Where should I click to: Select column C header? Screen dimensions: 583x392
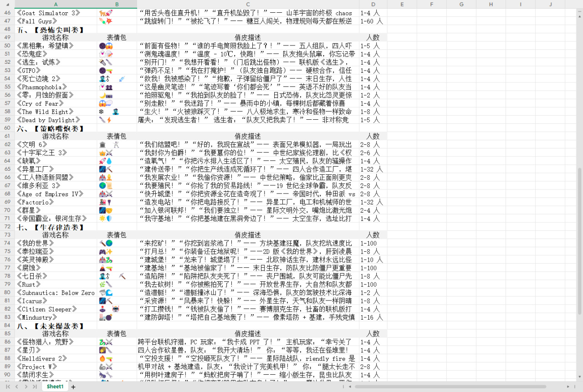click(x=248, y=4)
